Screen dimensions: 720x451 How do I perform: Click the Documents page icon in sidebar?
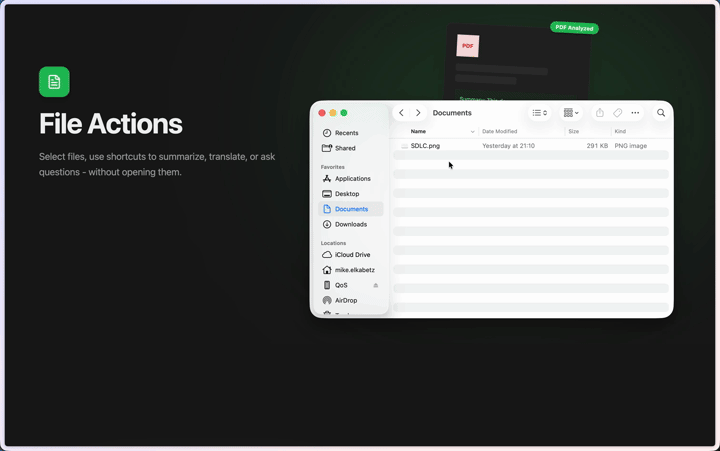pyautogui.click(x=327, y=209)
